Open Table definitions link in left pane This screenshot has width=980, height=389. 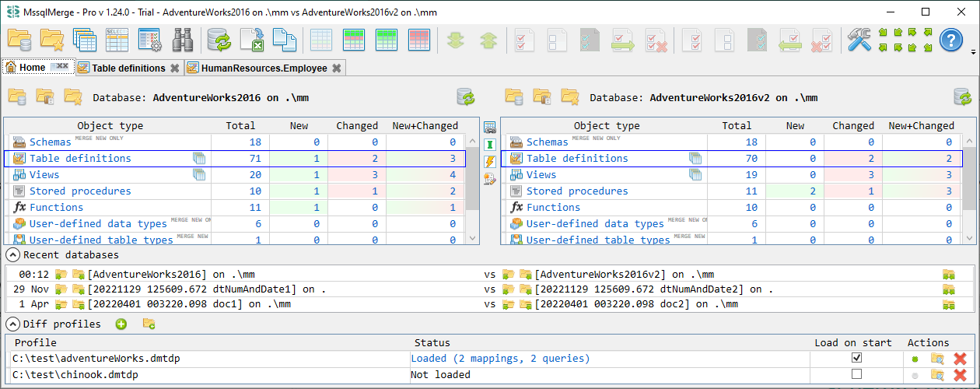coord(80,158)
